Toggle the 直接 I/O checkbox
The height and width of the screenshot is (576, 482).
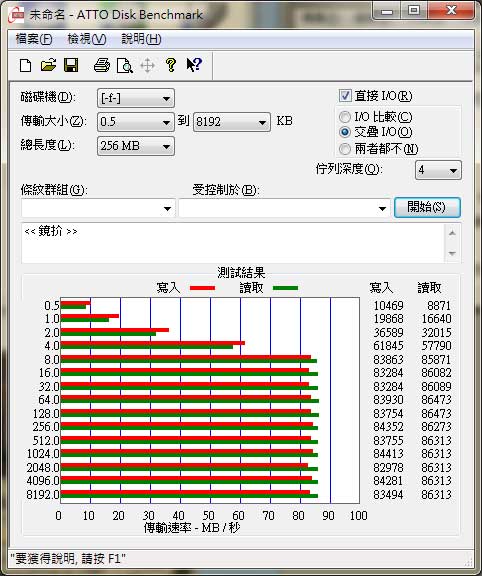tap(345, 96)
